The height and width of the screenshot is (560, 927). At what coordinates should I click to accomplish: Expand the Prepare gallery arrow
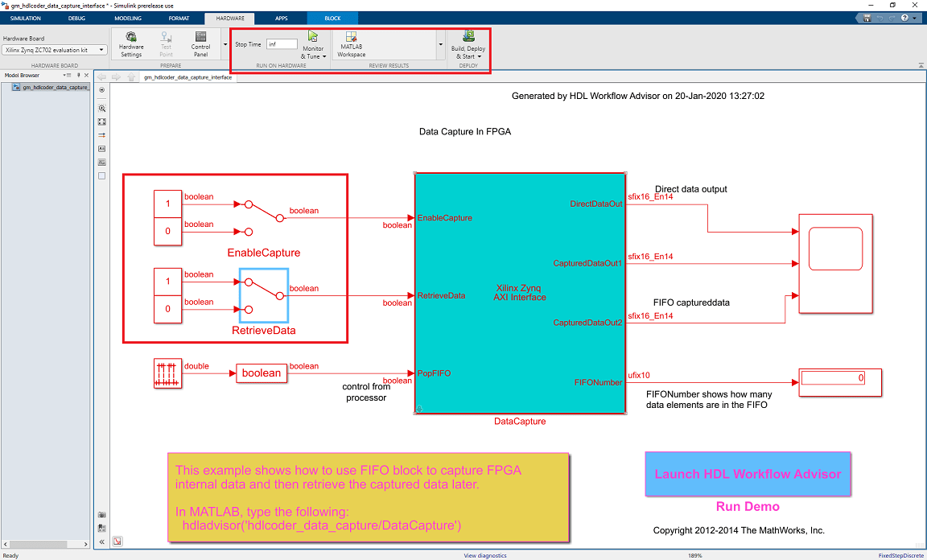225,44
